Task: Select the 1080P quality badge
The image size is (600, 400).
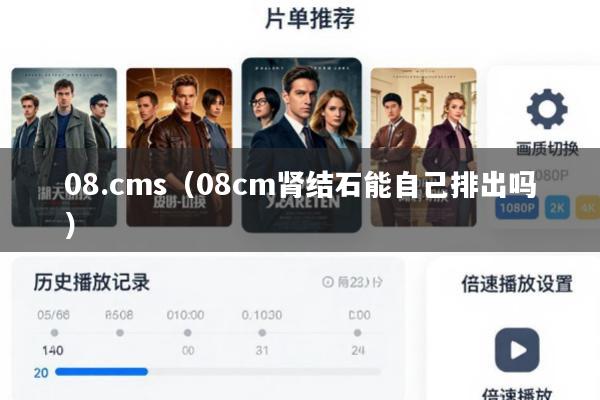Action: [x=517, y=207]
